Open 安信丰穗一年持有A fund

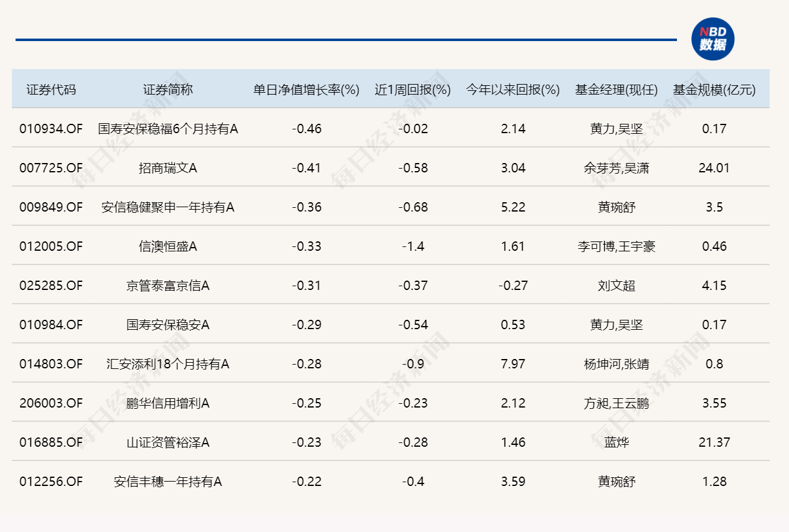pyautogui.click(x=167, y=482)
